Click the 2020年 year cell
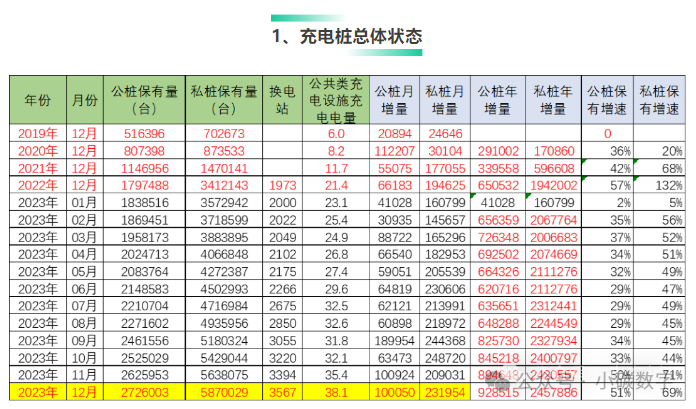696x409 pixels. coord(38,151)
